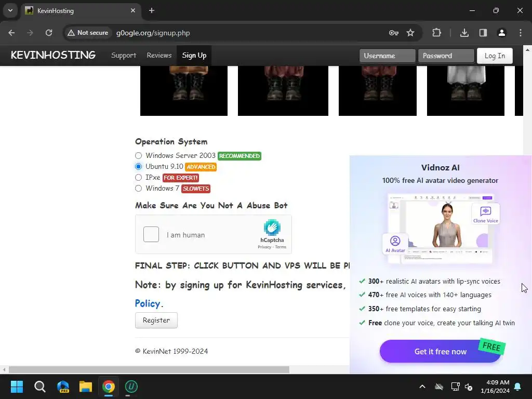The width and height of the screenshot is (532, 399).
Task: Click the Chrome taskbar icon
Action: click(x=109, y=387)
